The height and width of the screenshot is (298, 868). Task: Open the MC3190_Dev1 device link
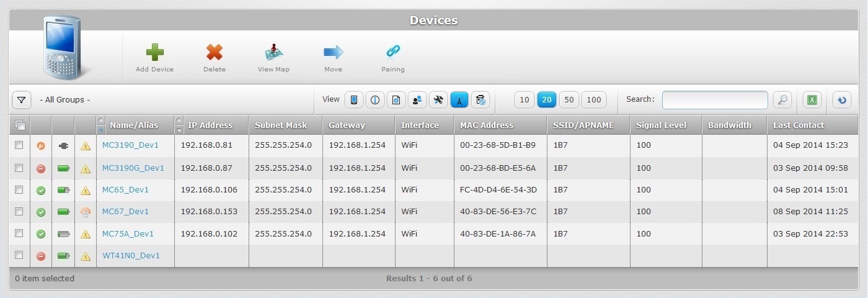coord(130,146)
